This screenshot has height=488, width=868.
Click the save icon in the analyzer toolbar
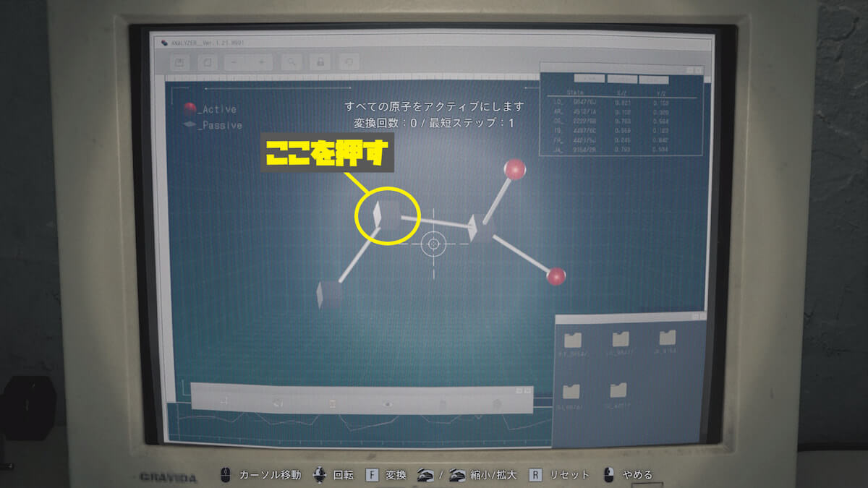[179, 63]
